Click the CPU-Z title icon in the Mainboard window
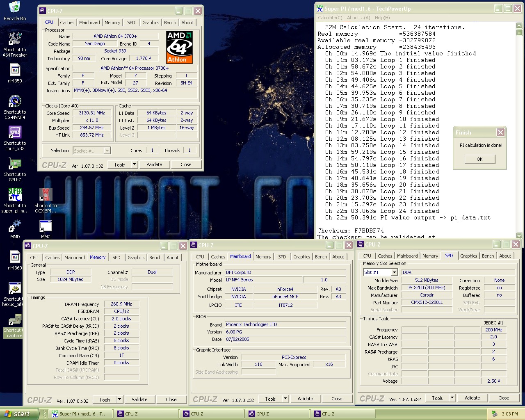Screen dimensions: 525x420 coord(194,245)
